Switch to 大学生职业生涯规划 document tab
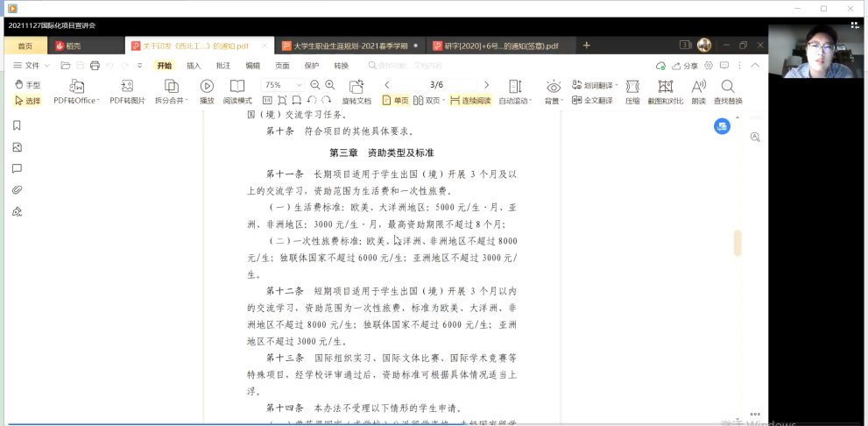This screenshot has width=868, height=426. pos(349,46)
